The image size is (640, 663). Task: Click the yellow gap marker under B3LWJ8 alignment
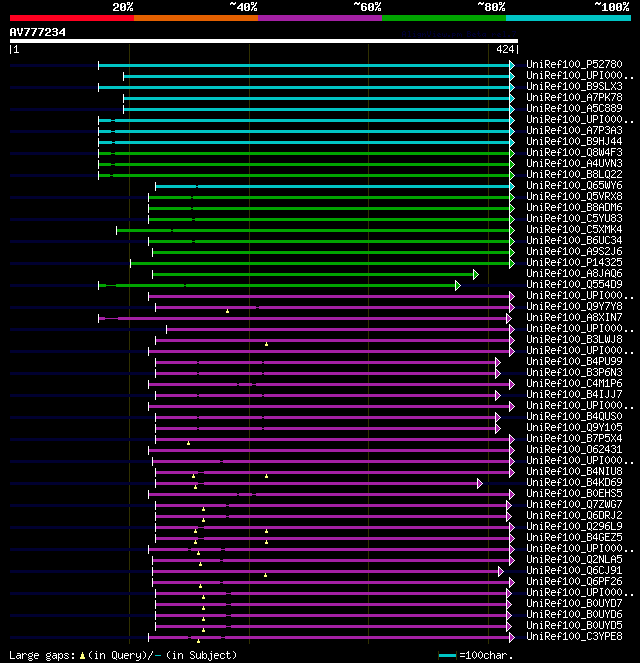pos(266,344)
